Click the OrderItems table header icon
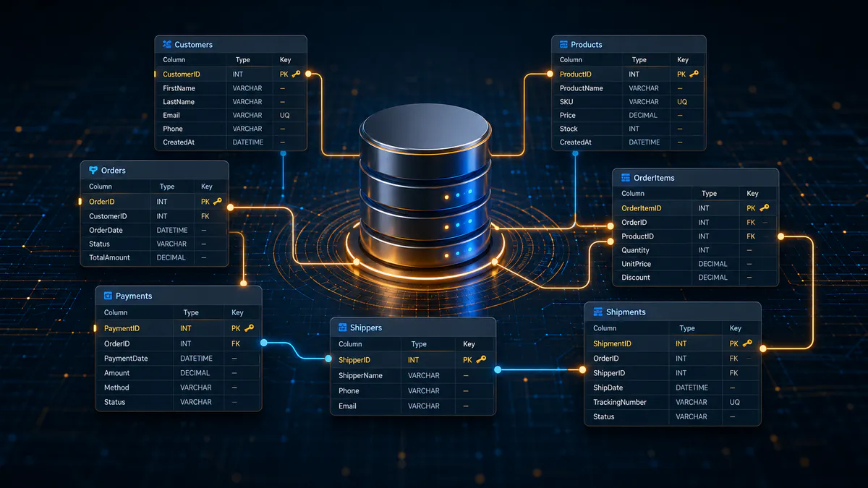This screenshot has height=488, width=868. (x=625, y=178)
